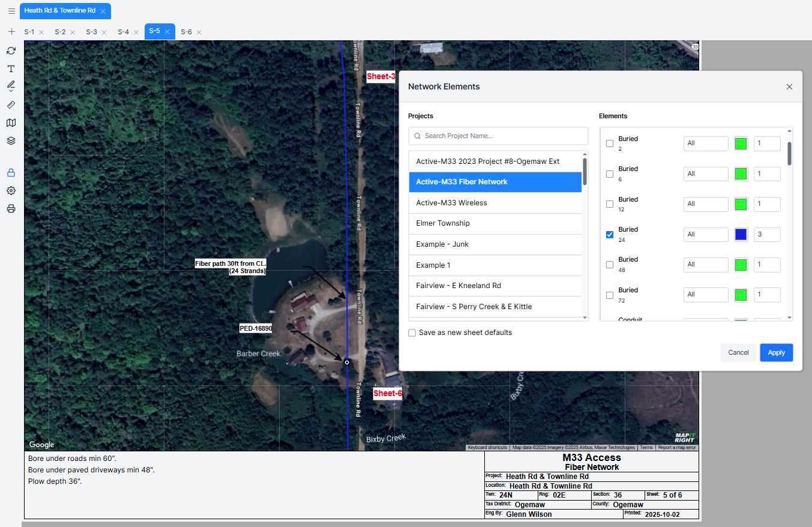Switch to the S-3 sheet tab

[91, 31]
